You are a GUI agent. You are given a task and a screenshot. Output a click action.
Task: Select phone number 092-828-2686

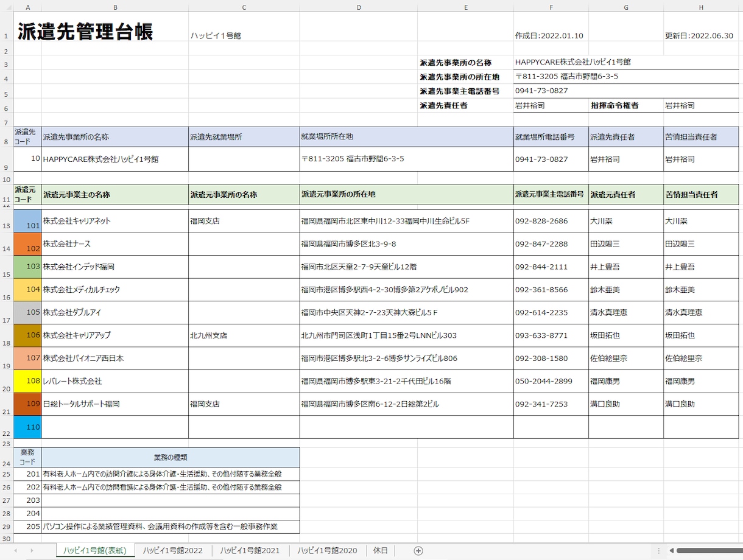point(551,221)
